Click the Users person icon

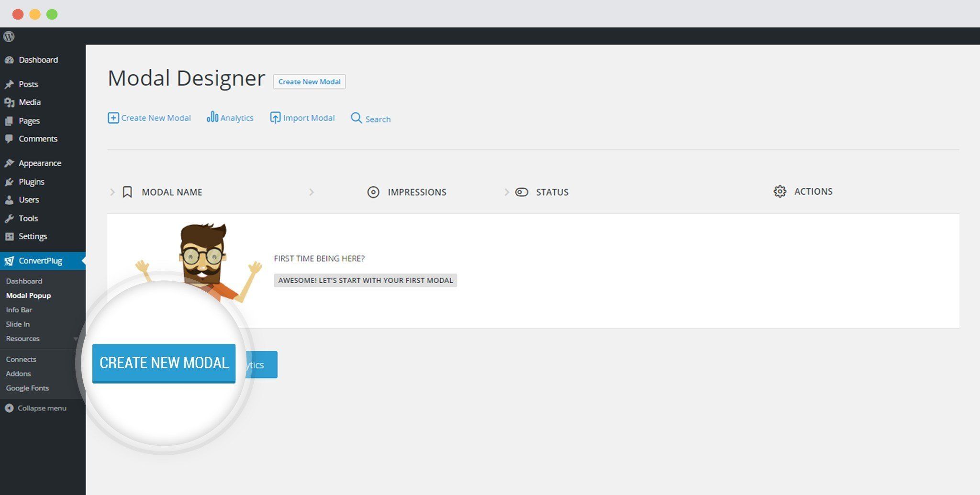(x=9, y=200)
